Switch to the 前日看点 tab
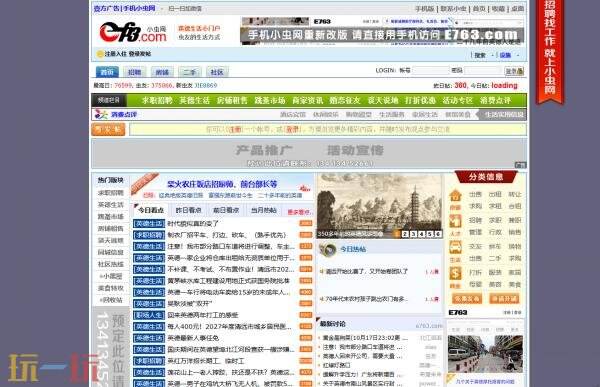 point(226,210)
